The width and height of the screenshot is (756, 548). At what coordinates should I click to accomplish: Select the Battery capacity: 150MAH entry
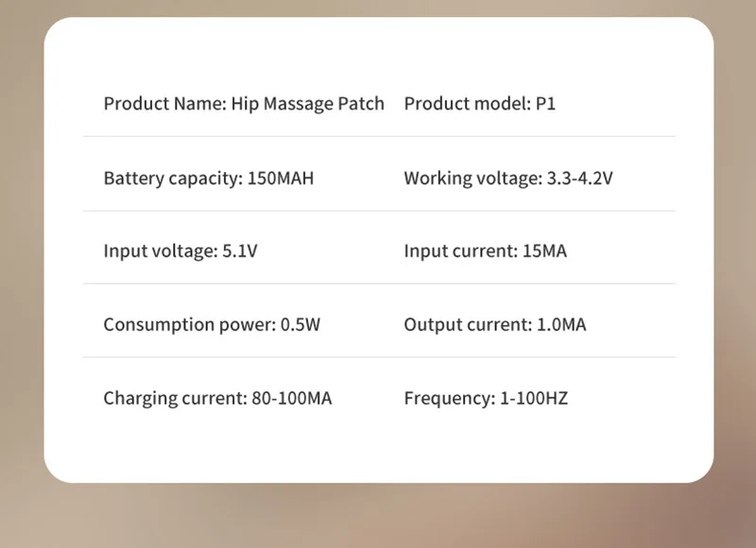(209, 179)
